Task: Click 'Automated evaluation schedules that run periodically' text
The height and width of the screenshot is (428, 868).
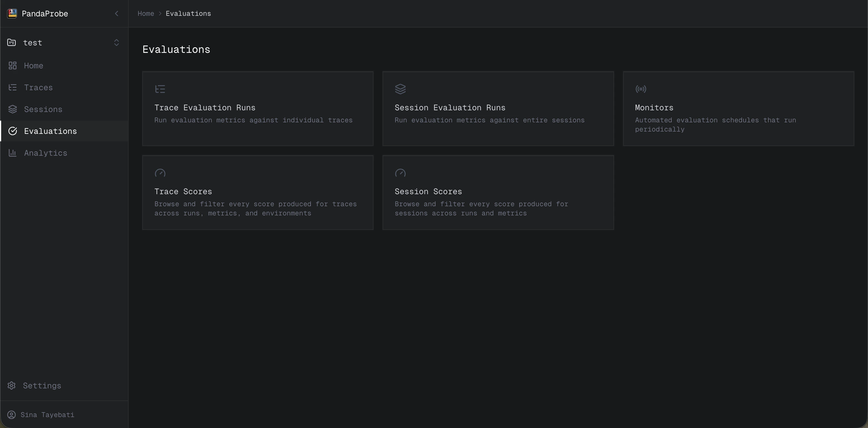Action: (x=716, y=125)
